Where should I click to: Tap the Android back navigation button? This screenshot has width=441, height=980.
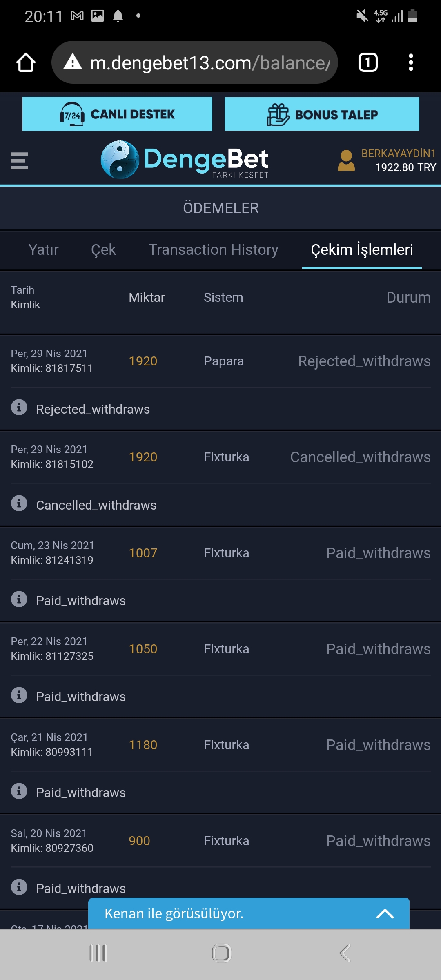coord(345,953)
